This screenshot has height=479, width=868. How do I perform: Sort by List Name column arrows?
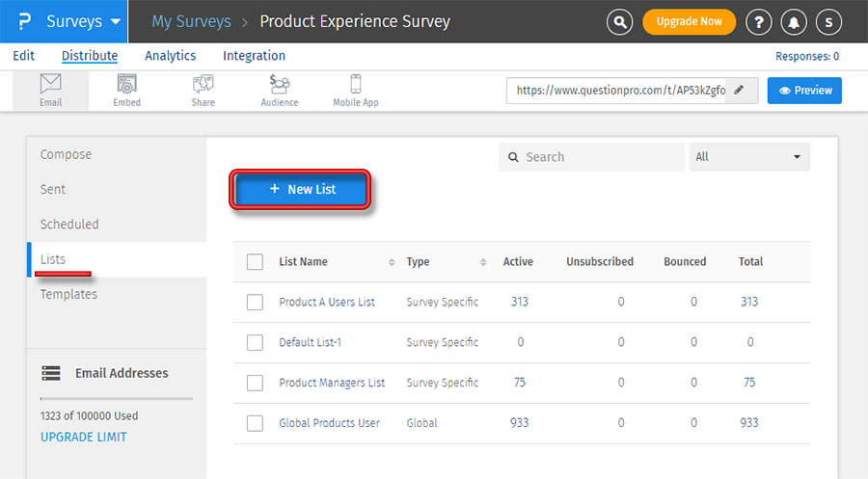click(392, 262)
